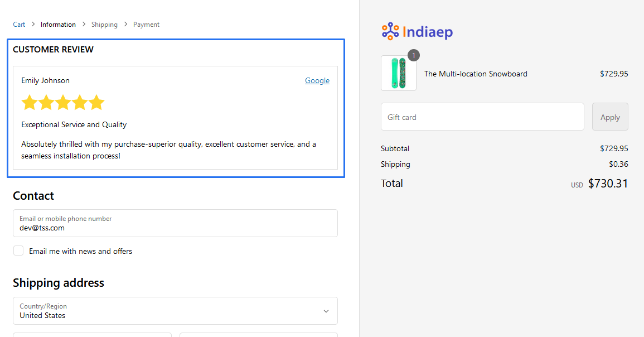644x337 pixels.
Task: Click the quantity badge on snowboard image
Action: tap(413, 55)
